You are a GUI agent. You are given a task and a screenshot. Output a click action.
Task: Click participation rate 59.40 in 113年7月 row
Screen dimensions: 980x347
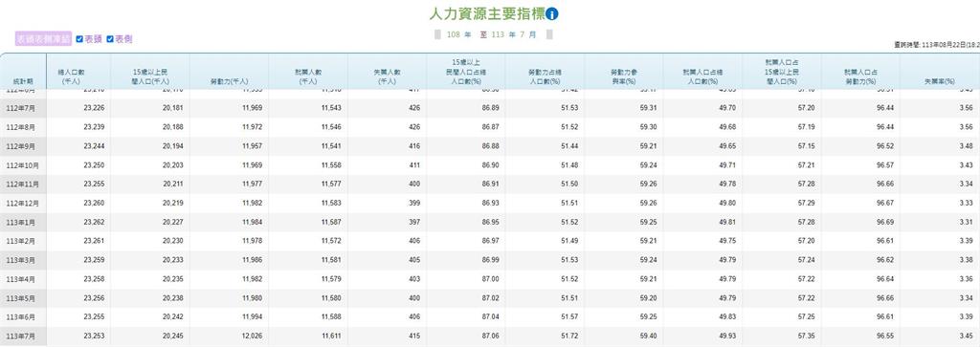coord(649,336)
